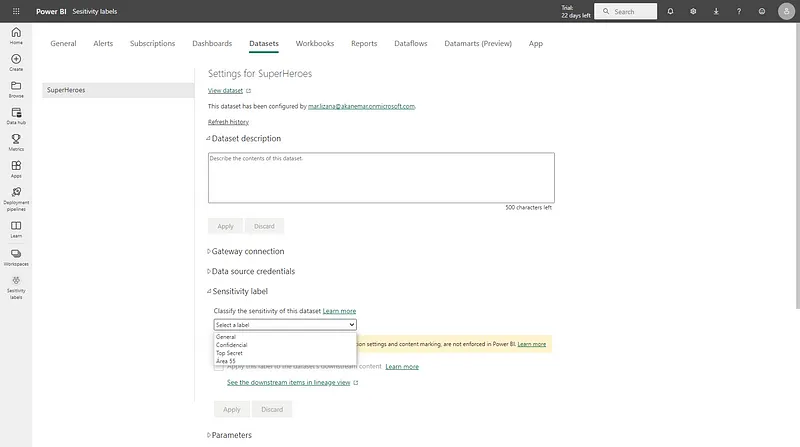Click external icon beside lineage view link
Image resolution: width=800 pixels, height=447 pixels.
click(356, 383)
